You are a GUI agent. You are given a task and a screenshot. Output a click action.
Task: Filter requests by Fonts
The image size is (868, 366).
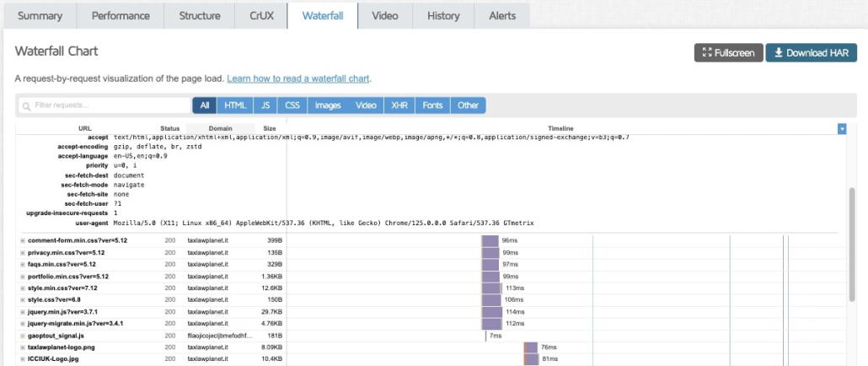point(432,105)
